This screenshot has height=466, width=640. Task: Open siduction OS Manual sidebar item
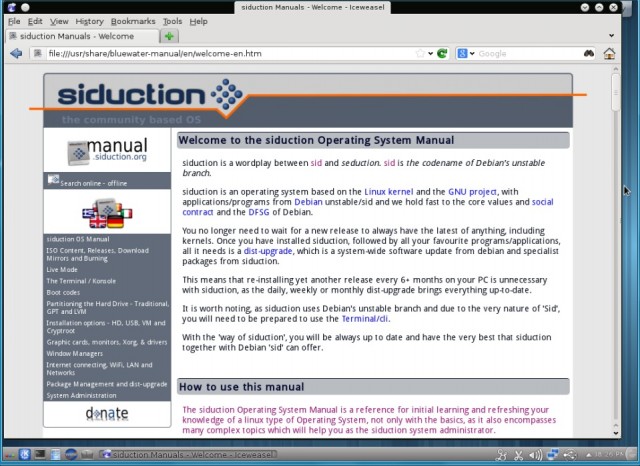78,239
